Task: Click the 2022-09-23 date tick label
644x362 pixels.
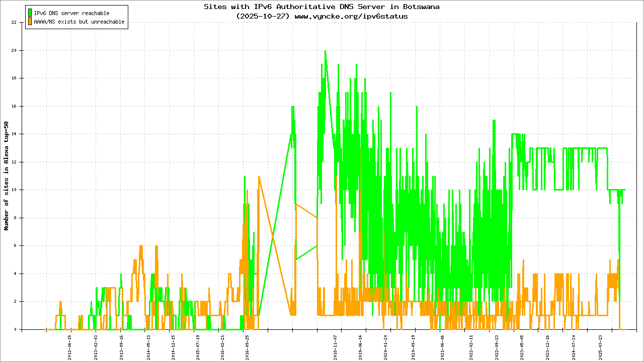Action: pyautogui.click(x=497, y=345)
